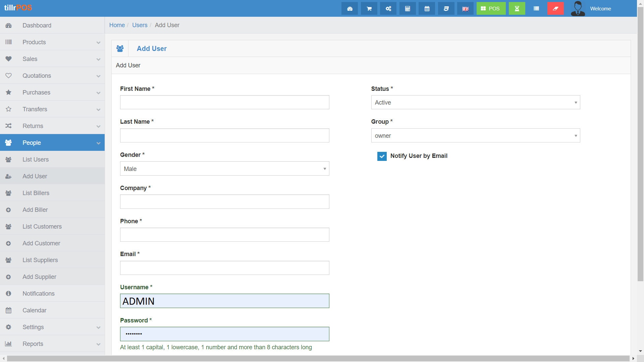
Task: Uncheck Notify User by Email checkbox
Action: (382, 156)
